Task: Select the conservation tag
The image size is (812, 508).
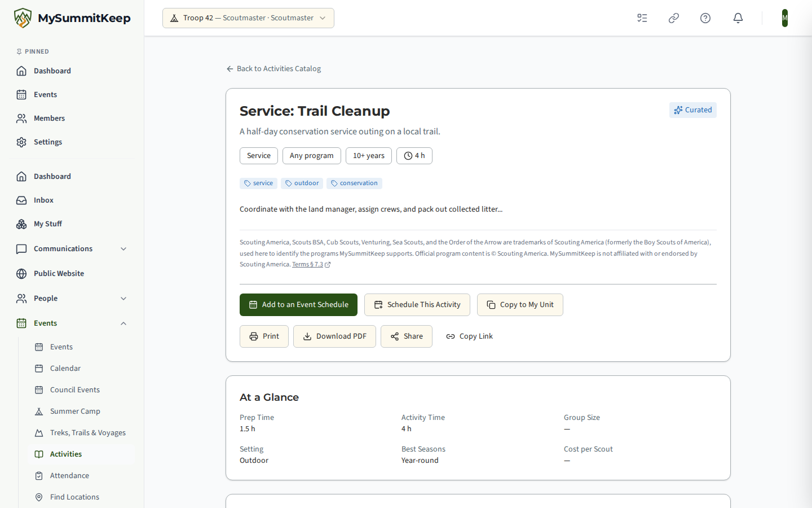Action: pyautogui.click(x=354, y=183)
